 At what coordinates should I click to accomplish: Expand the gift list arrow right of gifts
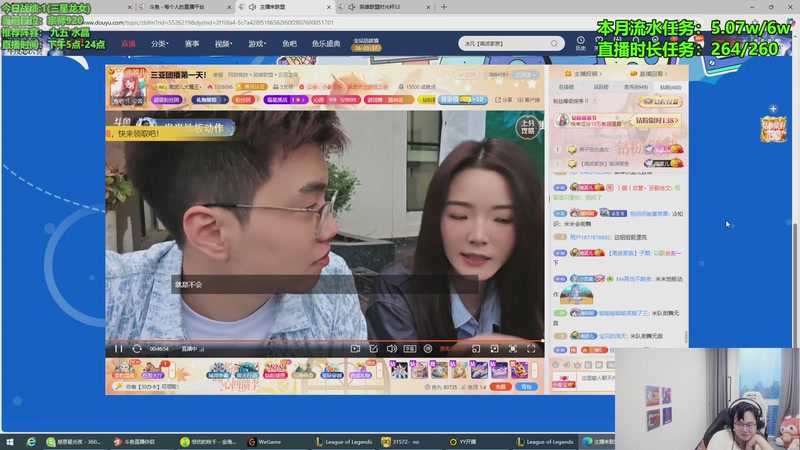click(x=534, y=369)
